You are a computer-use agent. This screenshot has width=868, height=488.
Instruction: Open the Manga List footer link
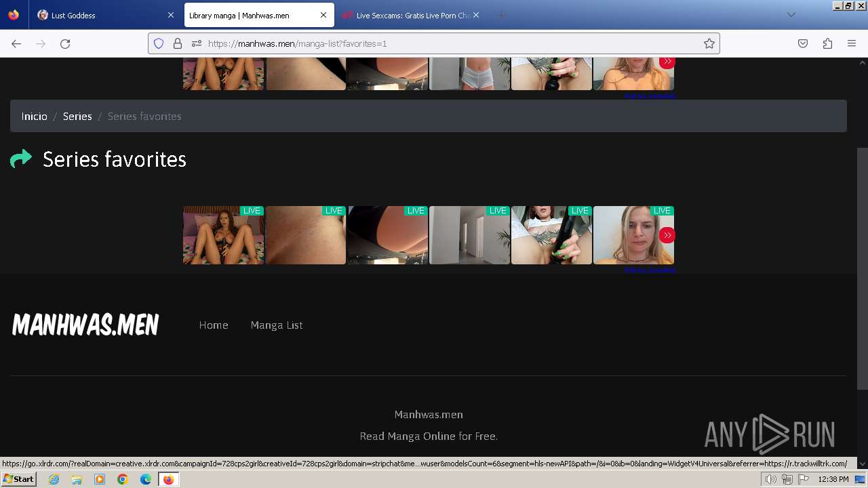[x=277, y=325]
